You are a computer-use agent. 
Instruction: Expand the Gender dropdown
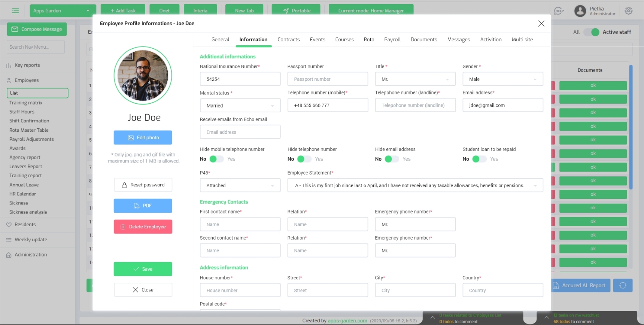click(502, 79)
